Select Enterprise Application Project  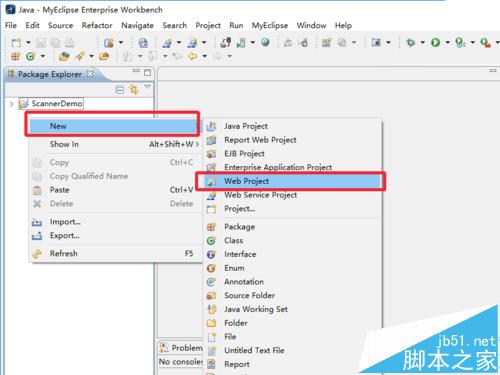(293, 167)
